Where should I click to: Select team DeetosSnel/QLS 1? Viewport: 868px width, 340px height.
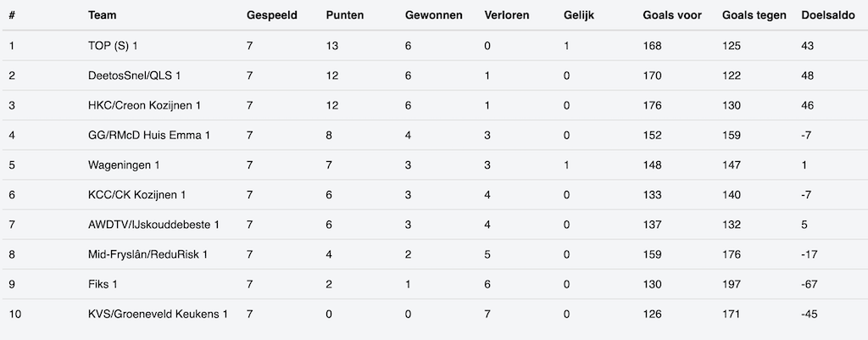click(134, 75)
